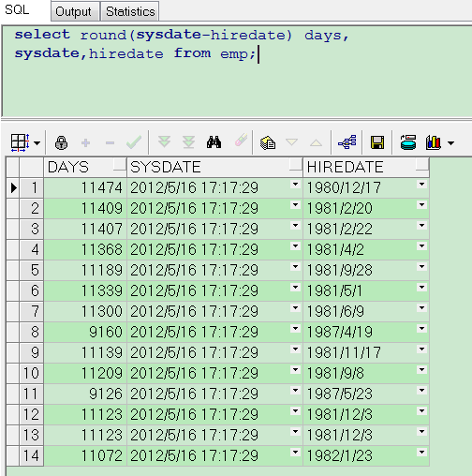Expand date picker for SYSDATE in row 1
Image resolution: width=472 pixels, height=476 pixels.
(295, 185)
